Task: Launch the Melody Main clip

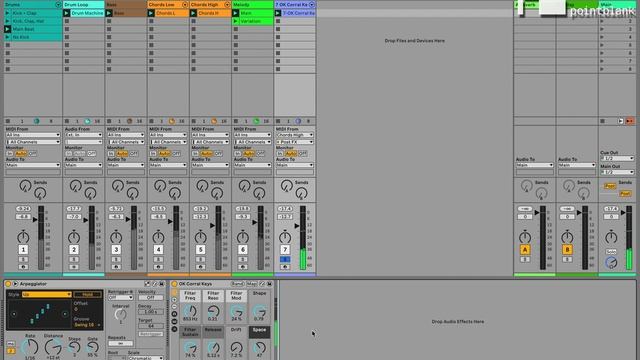Action: (236, 13)
